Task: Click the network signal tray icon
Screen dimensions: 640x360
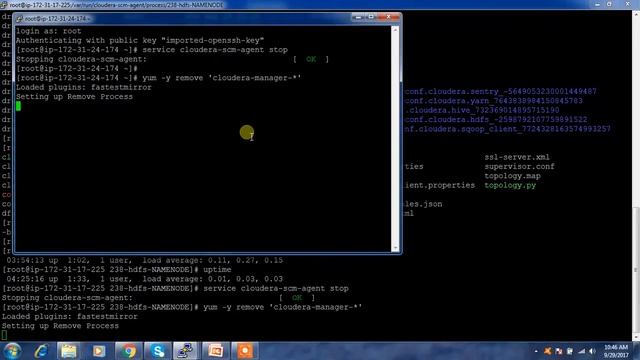Action: pyautogui.click(x=581, y=351)
